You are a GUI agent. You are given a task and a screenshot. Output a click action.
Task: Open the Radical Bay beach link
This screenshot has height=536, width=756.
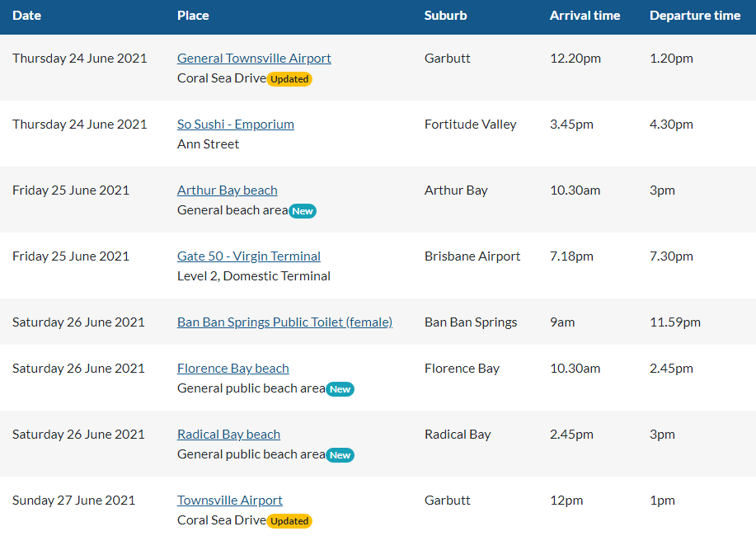(228, 435)
